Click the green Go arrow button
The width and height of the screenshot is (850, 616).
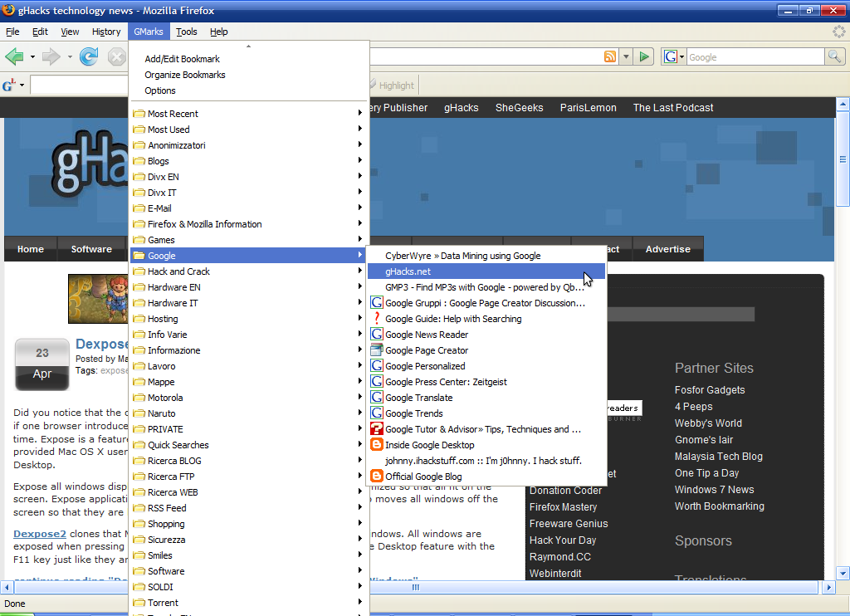click(644, 56)
